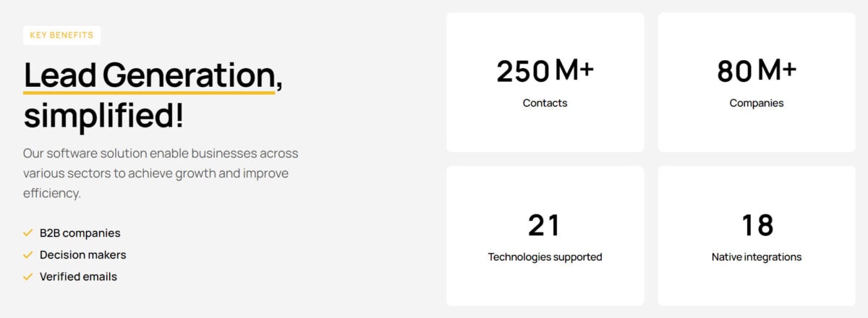Click the checkmark icon beside Decision makers
The image size is (868, 318).
coord(28,255)
